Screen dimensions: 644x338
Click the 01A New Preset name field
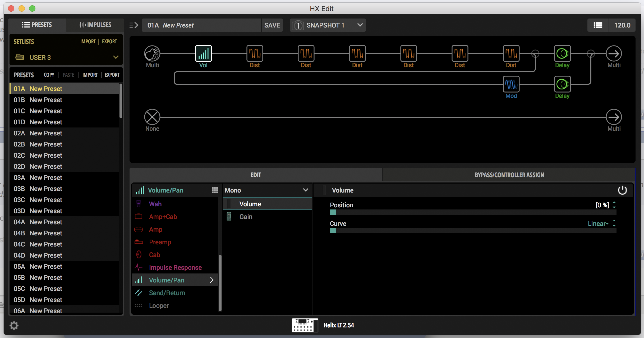(x=201, y=25)
